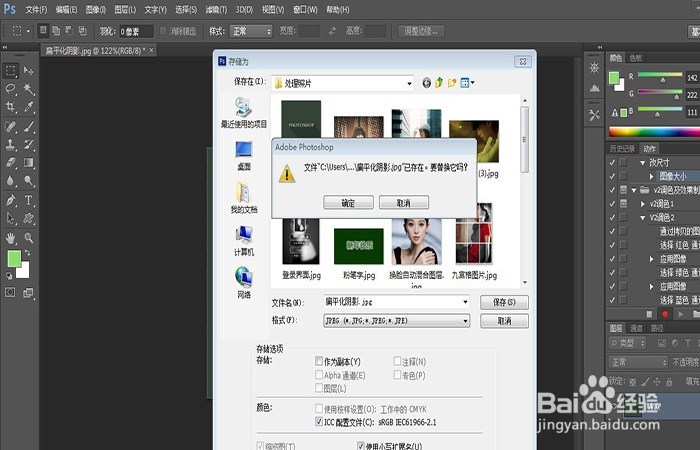Select the Gradient tool

[29, 162]
